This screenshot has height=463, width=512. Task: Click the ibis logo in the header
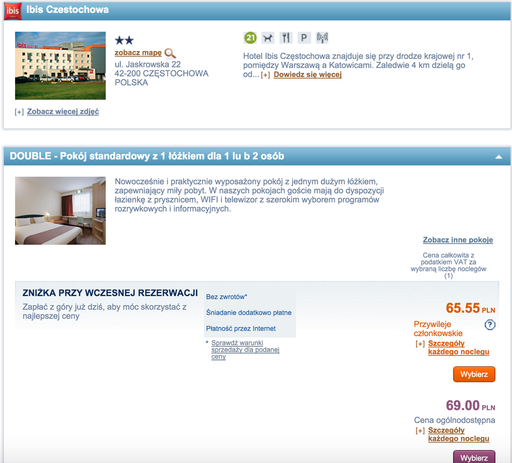13,11
